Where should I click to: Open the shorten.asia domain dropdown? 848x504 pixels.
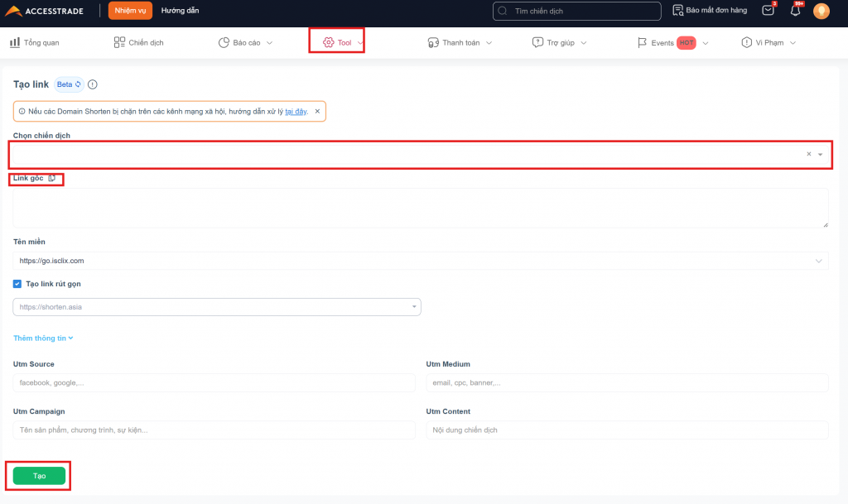[x=217, y=307]
